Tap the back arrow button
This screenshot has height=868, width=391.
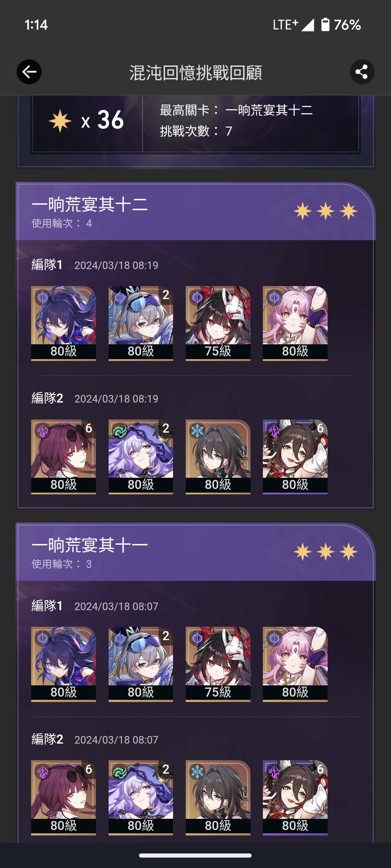29,72
